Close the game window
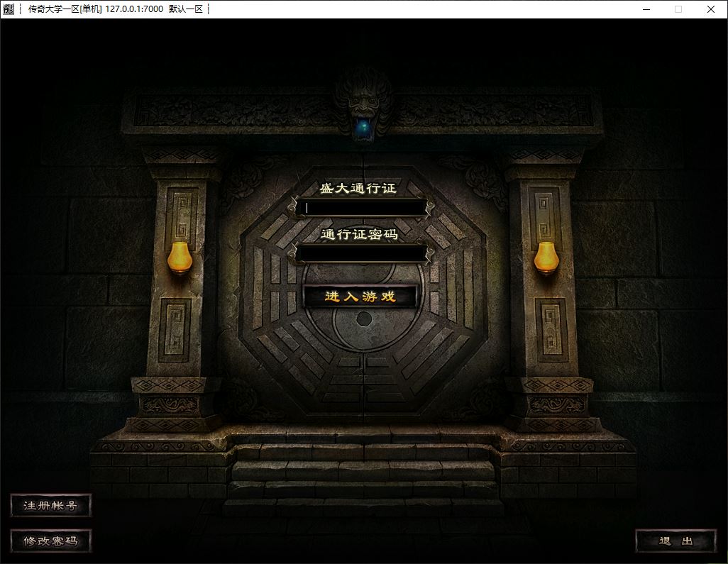Image resolution: width=728 pixels, height=564 pixels. [x=711, y=9]
